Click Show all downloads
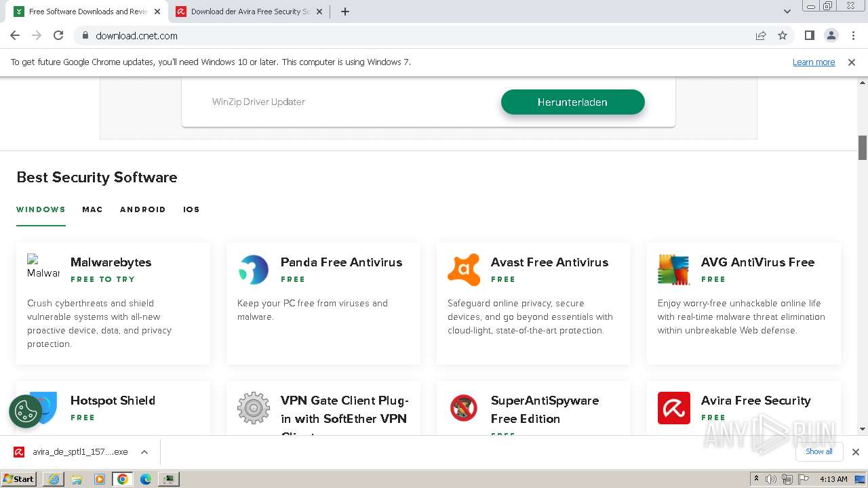 pos(818,451)
